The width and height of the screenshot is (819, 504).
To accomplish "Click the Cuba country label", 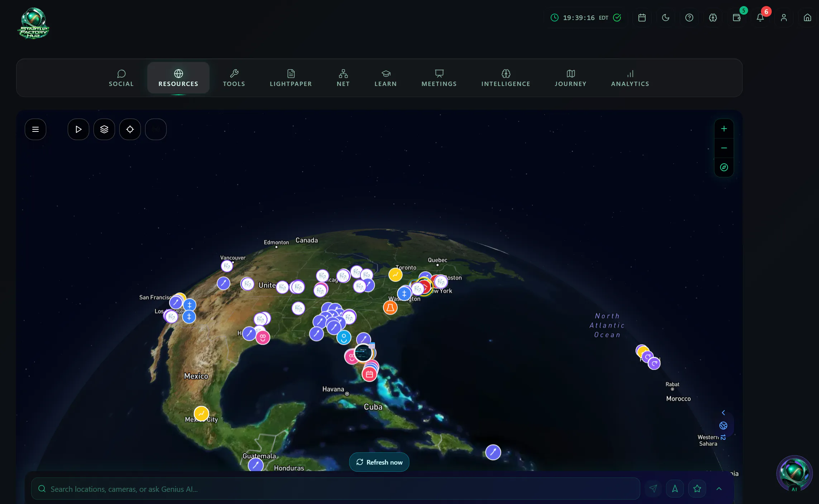I will (373, 407).
